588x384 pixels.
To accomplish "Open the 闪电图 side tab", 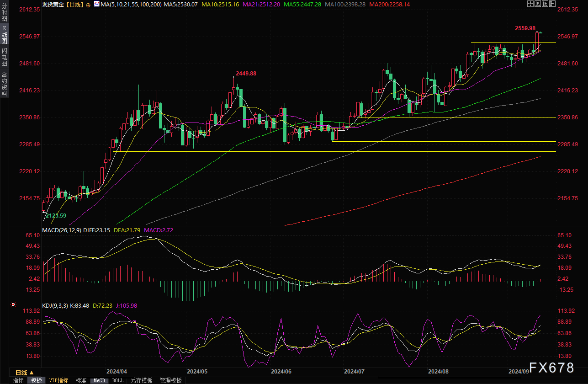I will pos(4,57).
